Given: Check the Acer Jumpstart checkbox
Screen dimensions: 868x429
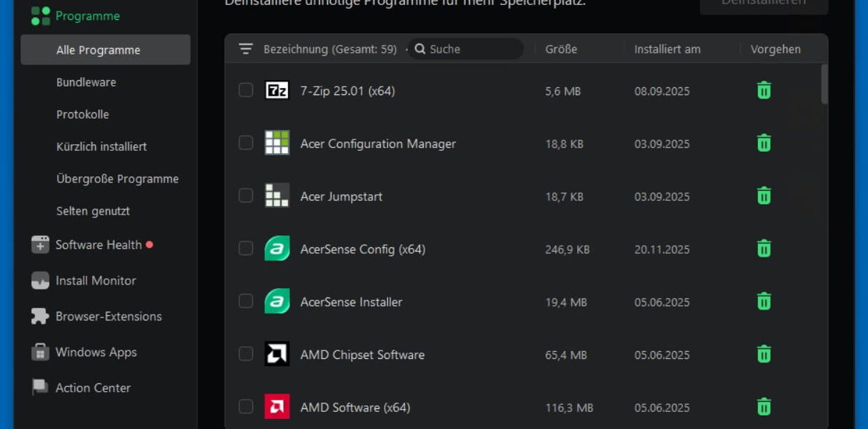Looking at the screenshot, I should 246,196.
